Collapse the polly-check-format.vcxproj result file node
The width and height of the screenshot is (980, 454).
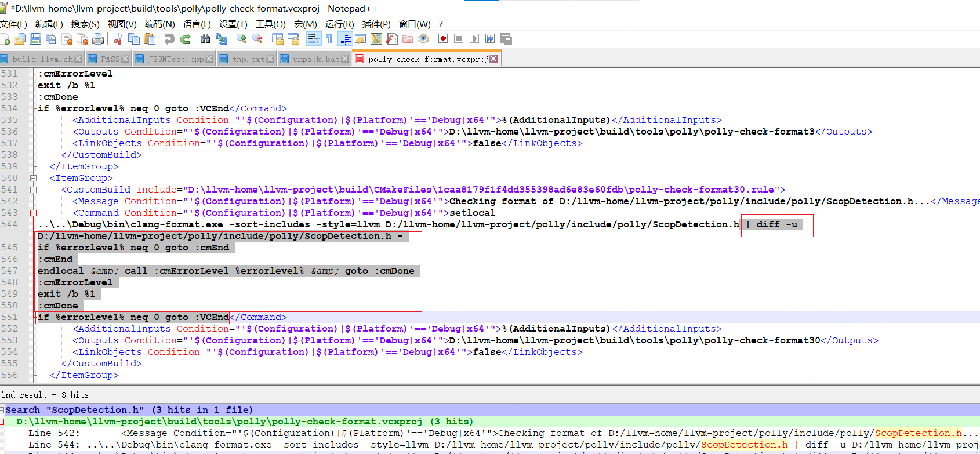2,422
